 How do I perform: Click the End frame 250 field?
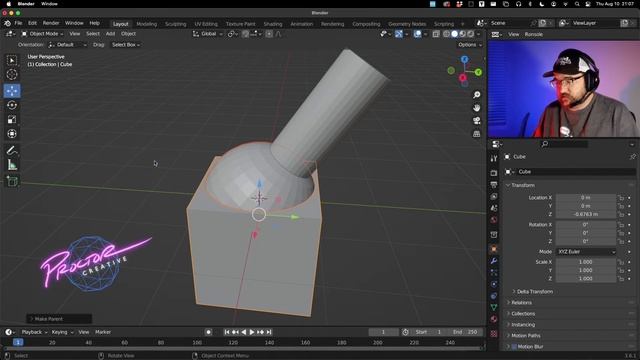[465, 332]
